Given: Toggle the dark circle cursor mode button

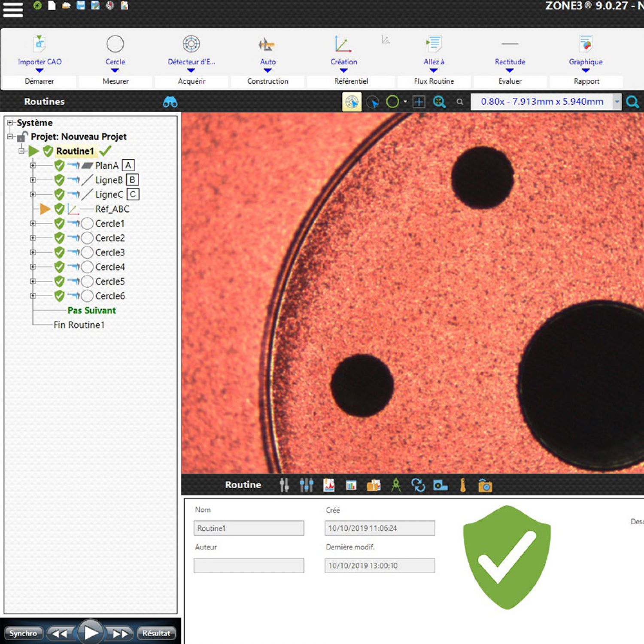Looking at the screenshot, I should tap(373, 102).
